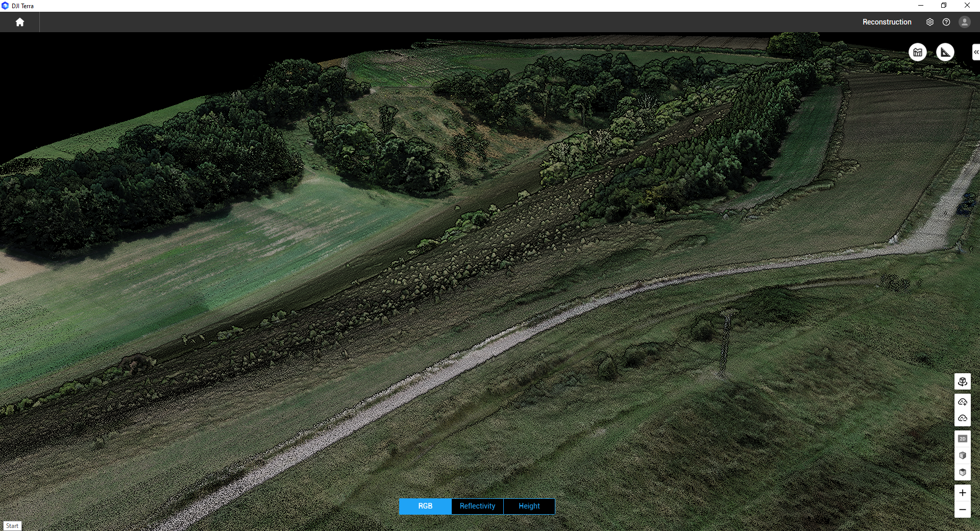The width and height of the screenshot is (980, 531).
Task: Select the upper cube 3D view option
Action: click(x=962, y=455)
